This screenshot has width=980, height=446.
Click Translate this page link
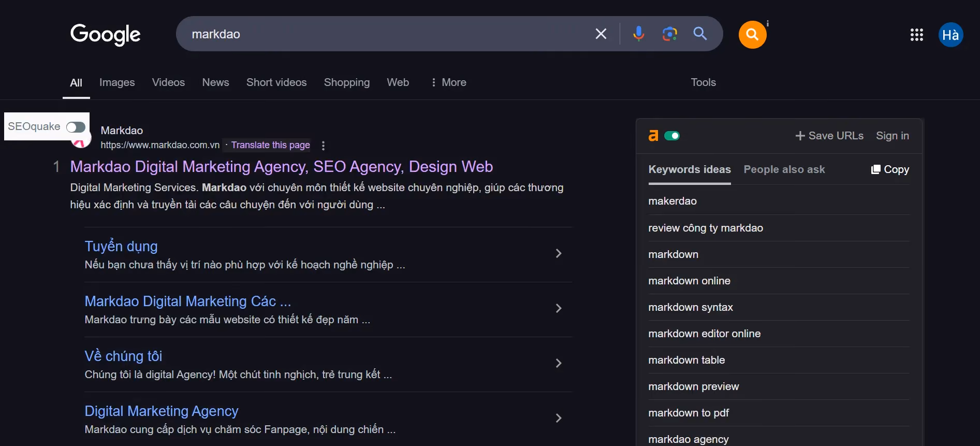(271, 145)
